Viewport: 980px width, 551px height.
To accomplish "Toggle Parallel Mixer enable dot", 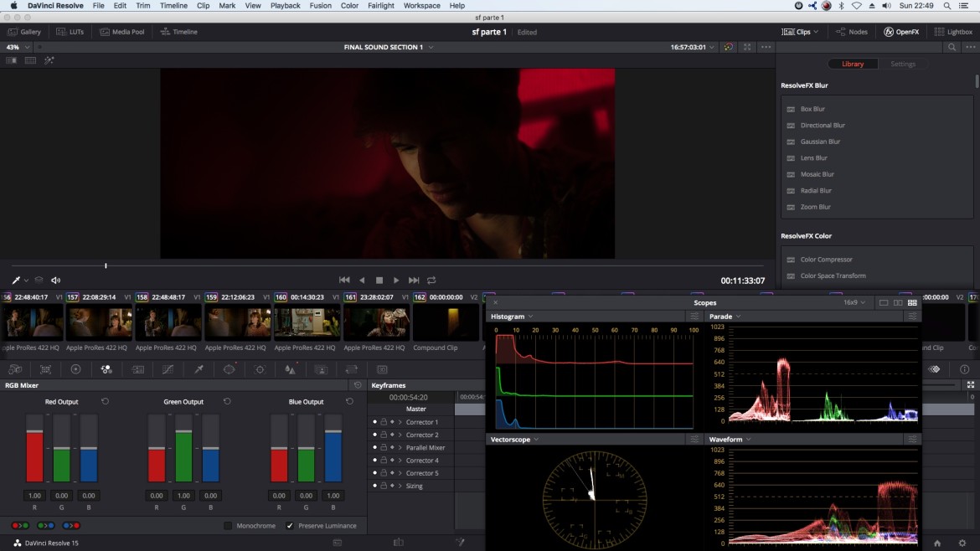I will 374,447.
